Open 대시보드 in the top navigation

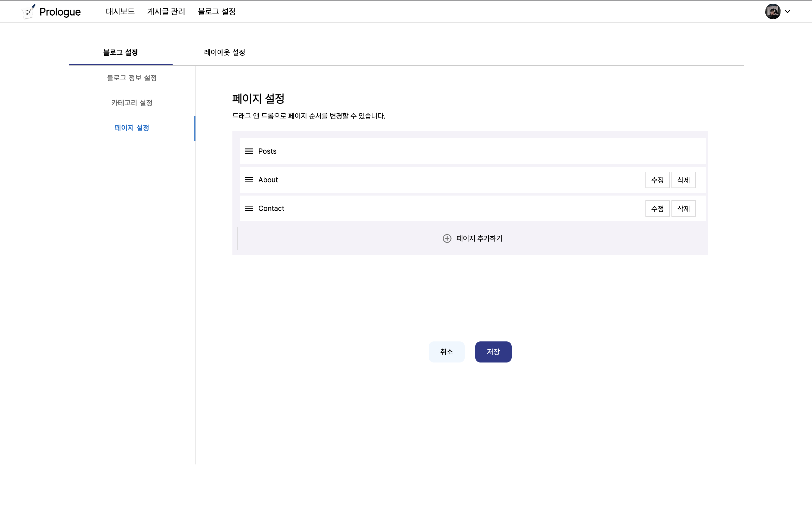click(x=120, y=11)
